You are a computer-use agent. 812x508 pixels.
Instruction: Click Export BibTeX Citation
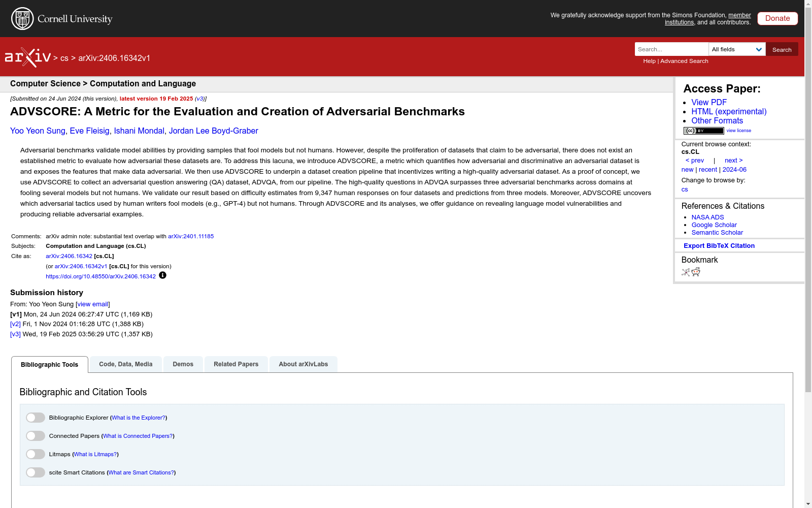coord(719,246)
